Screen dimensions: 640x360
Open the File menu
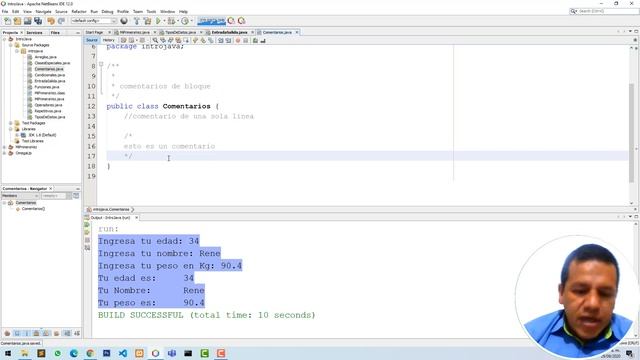click(5, 11)
